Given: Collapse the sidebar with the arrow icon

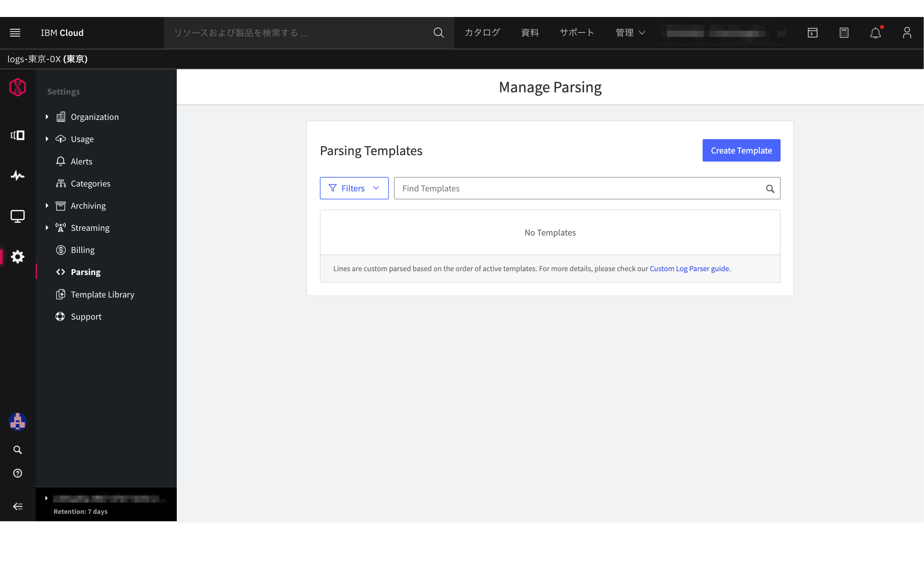Looking at the screenshot, I should point(18,506).
